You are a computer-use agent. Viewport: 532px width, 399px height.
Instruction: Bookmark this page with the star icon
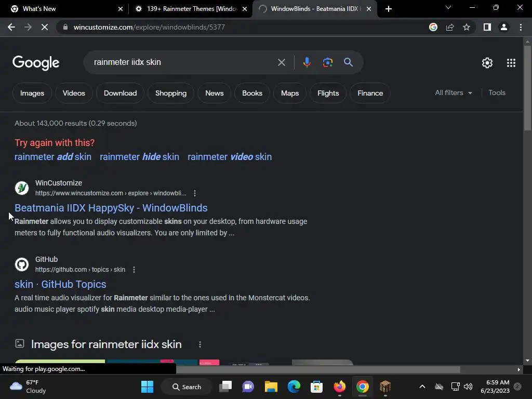coord(467,27)
